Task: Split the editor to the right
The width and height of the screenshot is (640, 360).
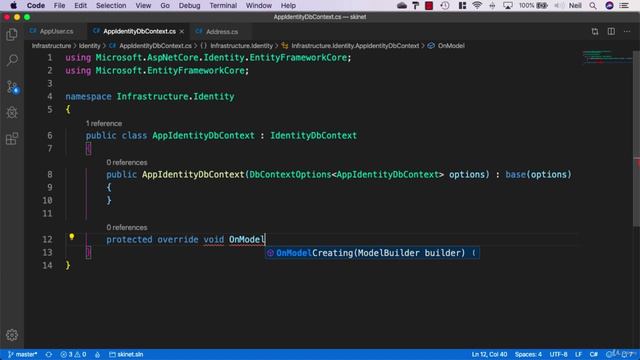Action: click(x=611, y=31)
